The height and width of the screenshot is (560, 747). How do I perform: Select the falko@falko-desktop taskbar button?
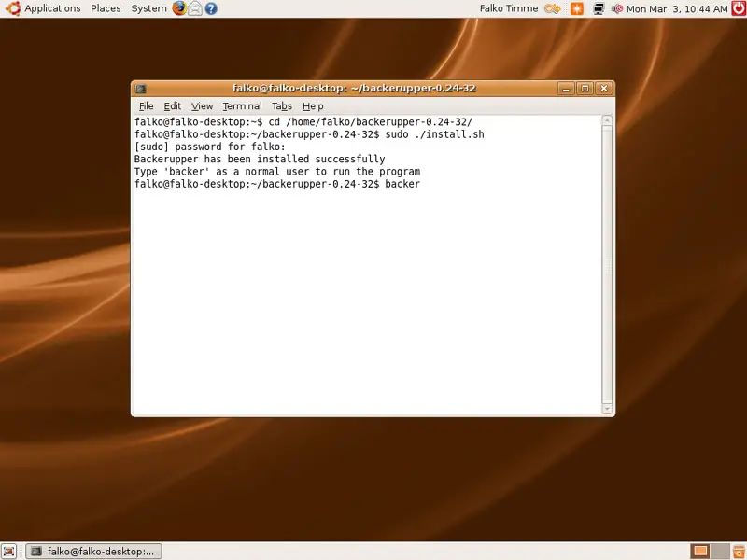94,552
